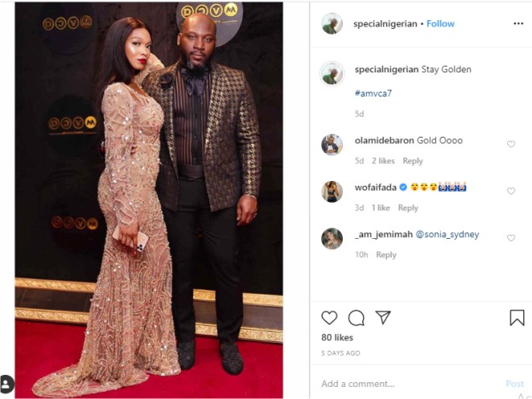
Task: Like wofaifada's comment heart
Action: pyautogui.click(x=511, y=191)
